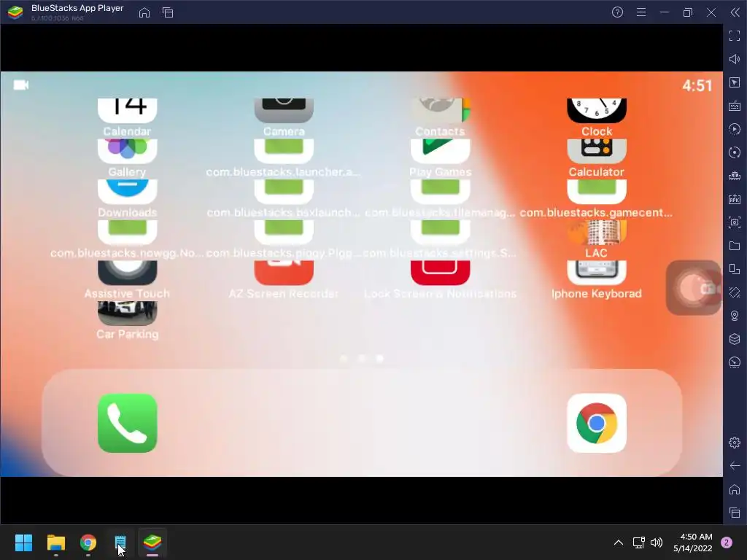Open Iphone Keyborad app

click(x=597, y=273)
